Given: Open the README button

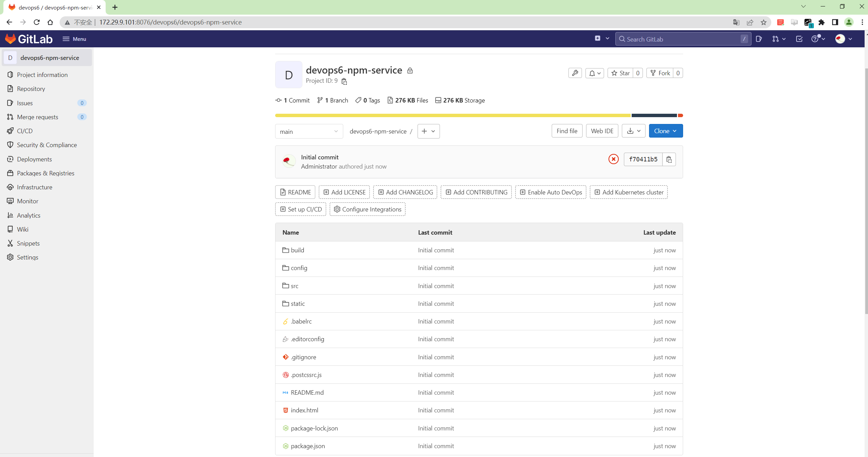Looking at the screenshot, I should pyautogui.click(x=295, y=192).
